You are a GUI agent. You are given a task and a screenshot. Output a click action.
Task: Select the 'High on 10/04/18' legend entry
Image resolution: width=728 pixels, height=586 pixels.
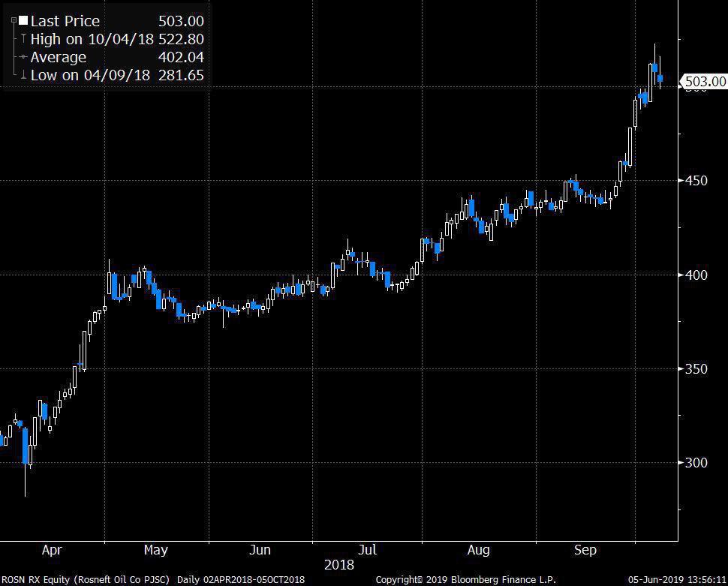[92, 39]
